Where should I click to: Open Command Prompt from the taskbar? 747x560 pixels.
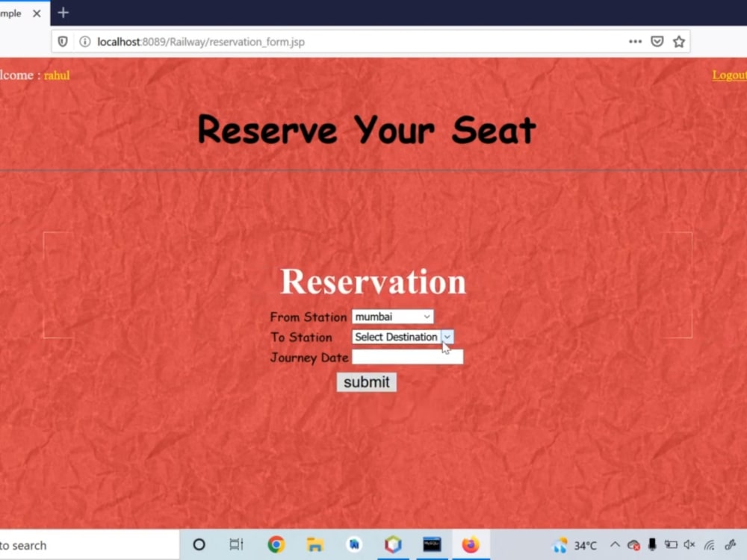(433, 544)
